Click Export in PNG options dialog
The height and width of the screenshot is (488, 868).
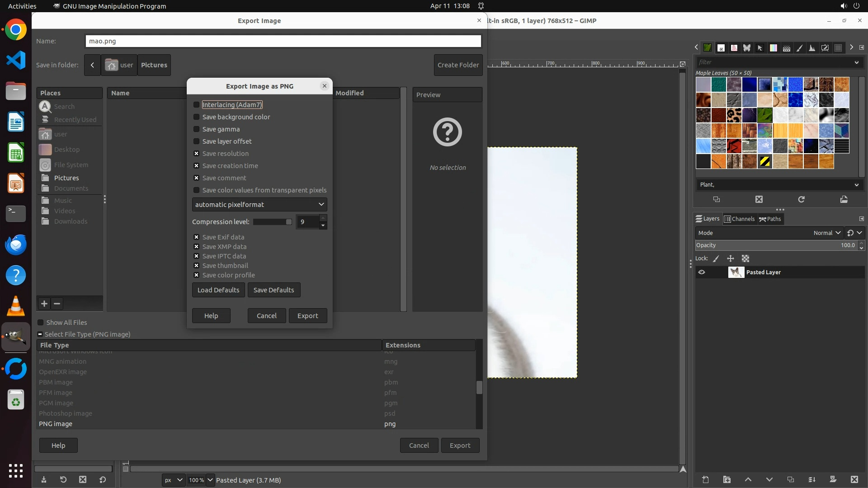click(x=307, y=316)
